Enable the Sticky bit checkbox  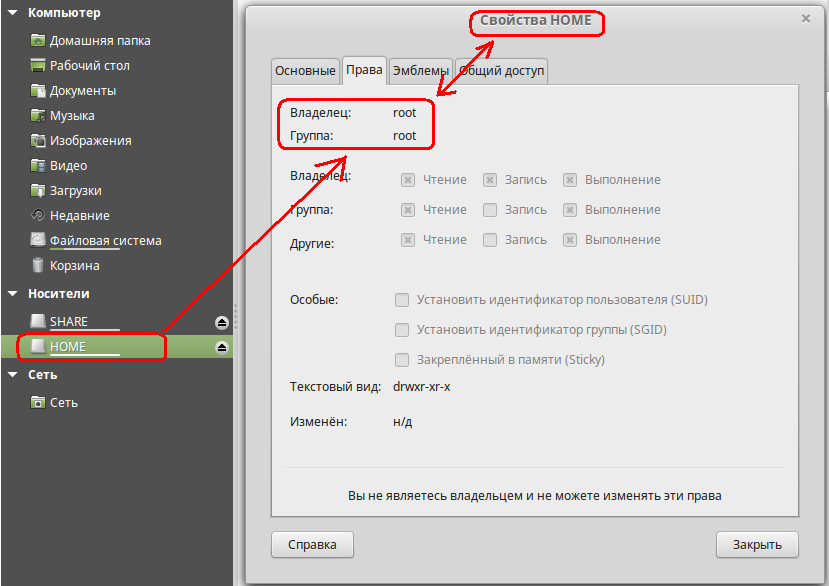402,360
